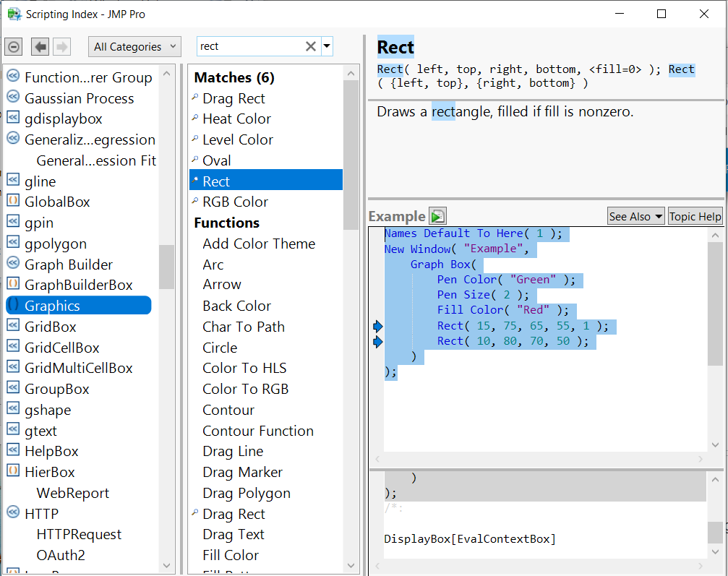Select Color To RGB function
Viewport: 728px width, 576px height.
point(246,389)
